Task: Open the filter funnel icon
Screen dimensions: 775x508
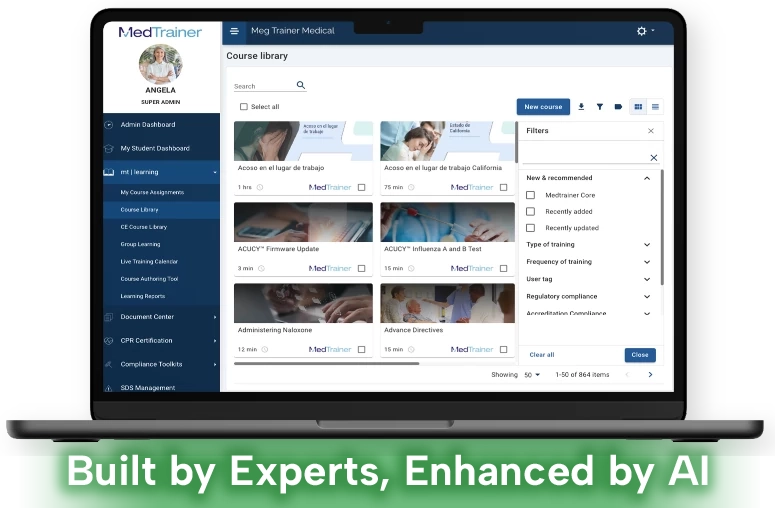Action: (x=600, y=107)
